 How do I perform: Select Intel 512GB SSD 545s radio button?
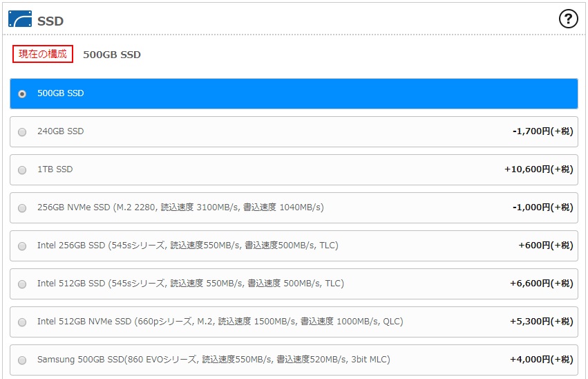22,284
